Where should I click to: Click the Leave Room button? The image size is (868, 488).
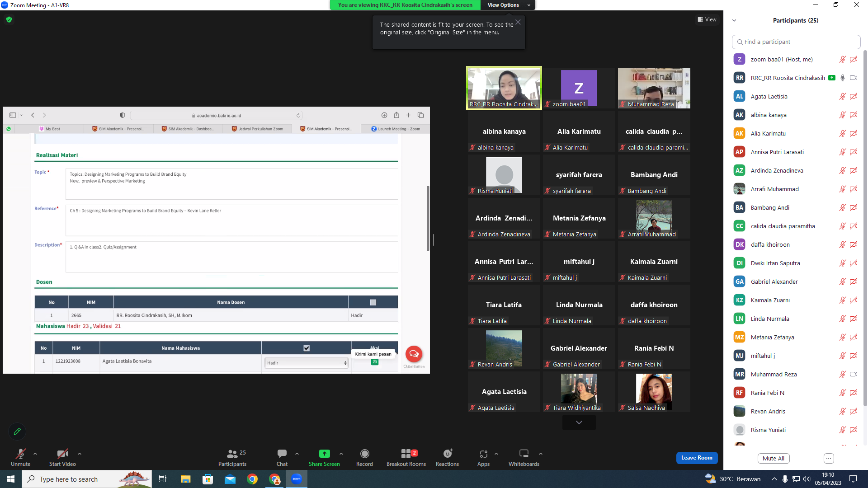(x=697, y=458)
